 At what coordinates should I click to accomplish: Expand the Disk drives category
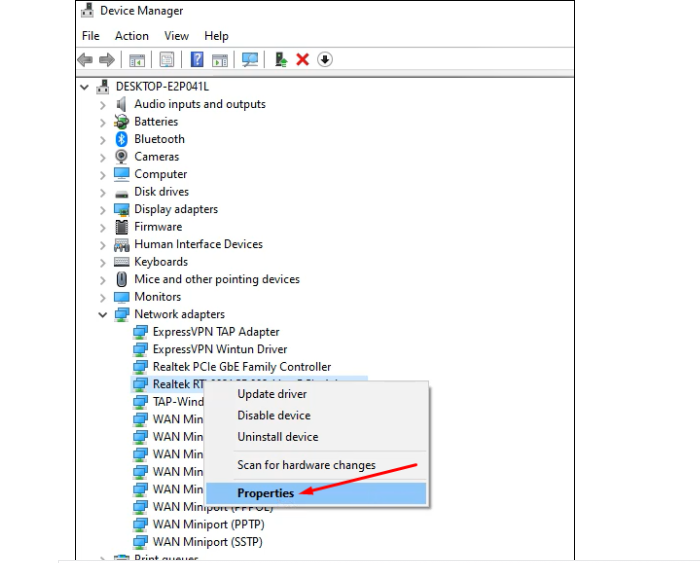[103, 192]
